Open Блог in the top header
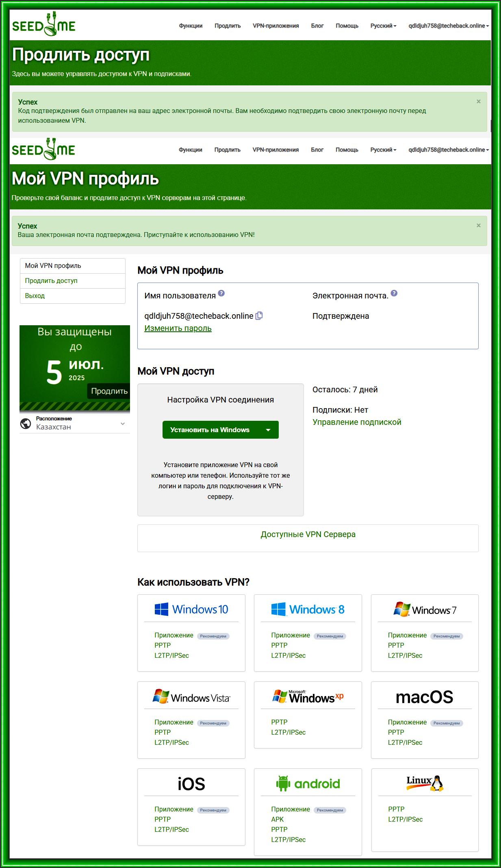The width and height of the screenshot is (501, 868). 317,26
